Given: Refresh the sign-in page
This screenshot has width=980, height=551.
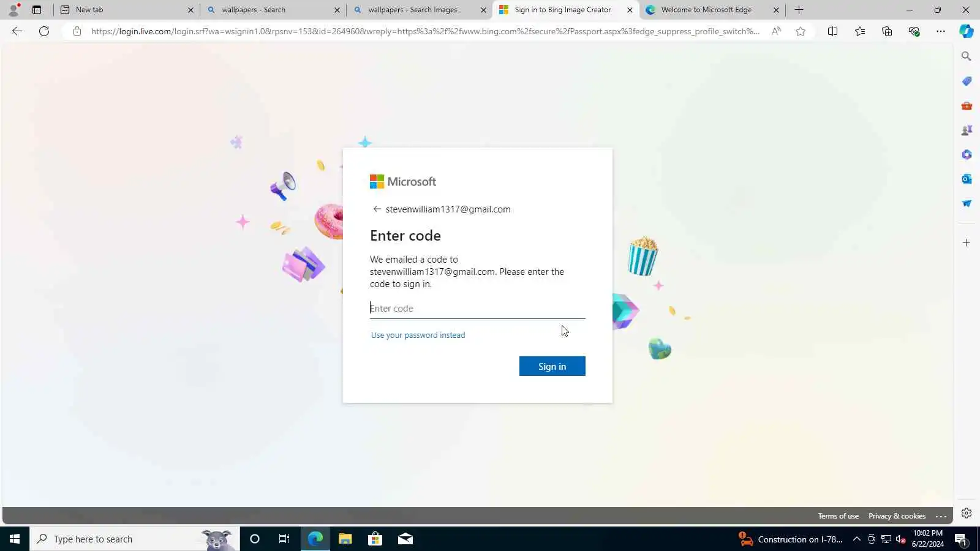Looking at the screenshot, I should coord(44,31).
